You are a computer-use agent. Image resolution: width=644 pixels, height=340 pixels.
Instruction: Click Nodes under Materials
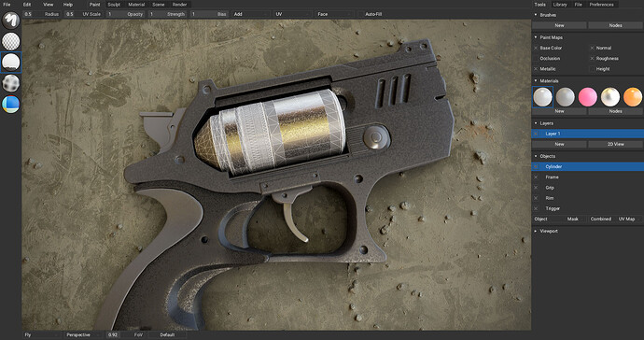615,111
